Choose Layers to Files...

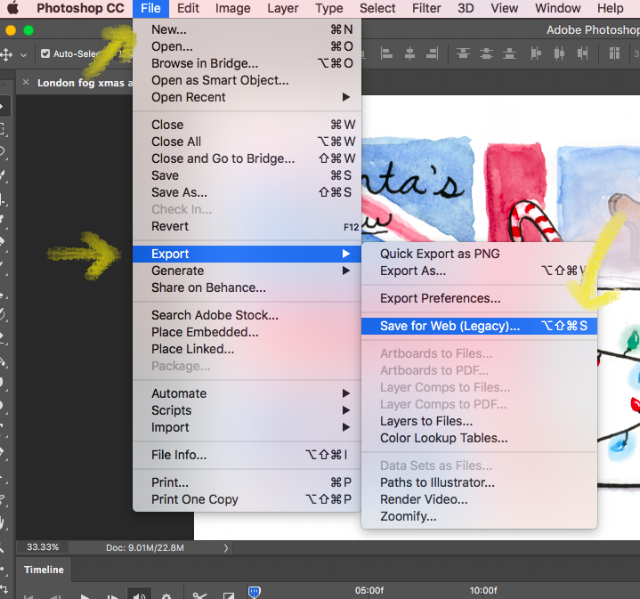coord(479,421)
